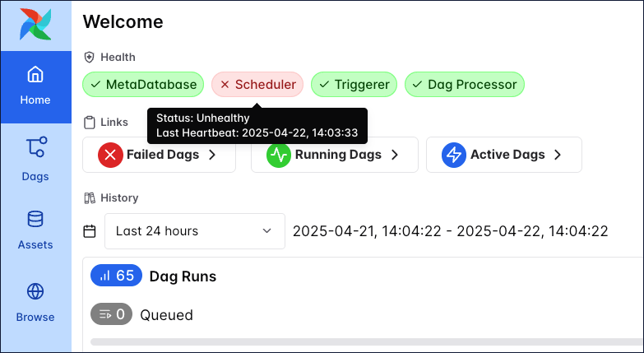This screenshot has height=353, width=644.
Task: Open the Failed Dags chevron arrow
Action: pos(212,155)
